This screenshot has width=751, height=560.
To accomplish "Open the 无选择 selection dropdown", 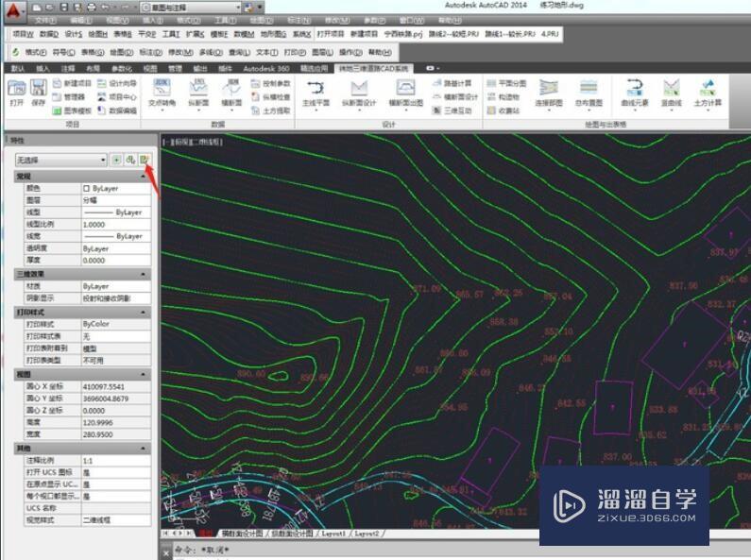I will 60,160.
